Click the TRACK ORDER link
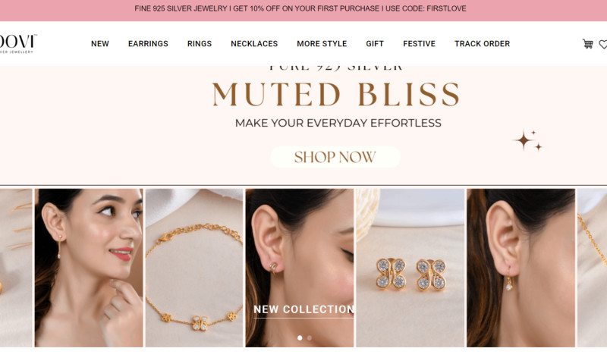 (x=482, y=44)
